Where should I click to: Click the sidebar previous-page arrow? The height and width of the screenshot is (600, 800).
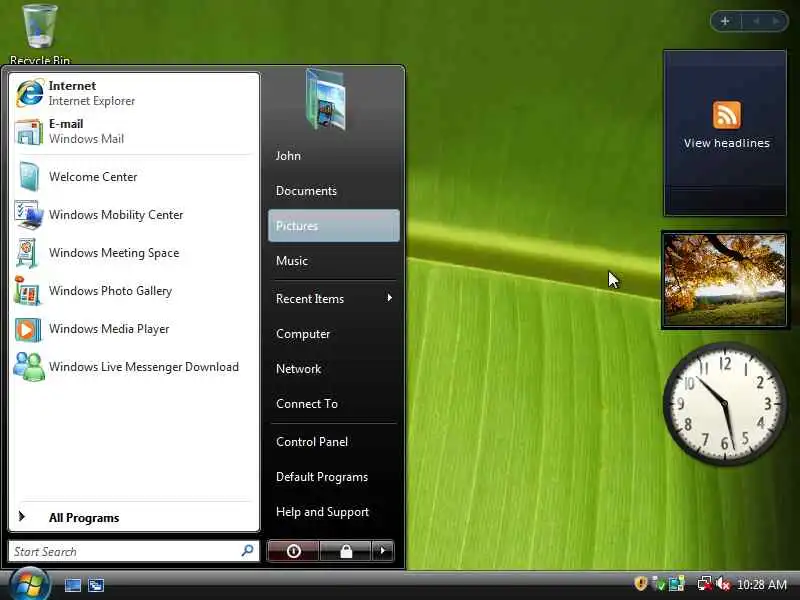tap(756, 21)
